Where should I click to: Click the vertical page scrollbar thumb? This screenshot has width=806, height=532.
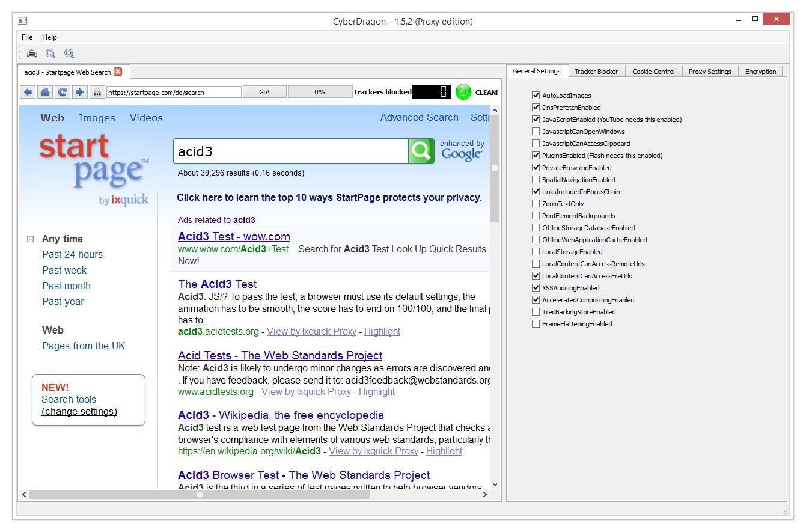coord(495,169)
